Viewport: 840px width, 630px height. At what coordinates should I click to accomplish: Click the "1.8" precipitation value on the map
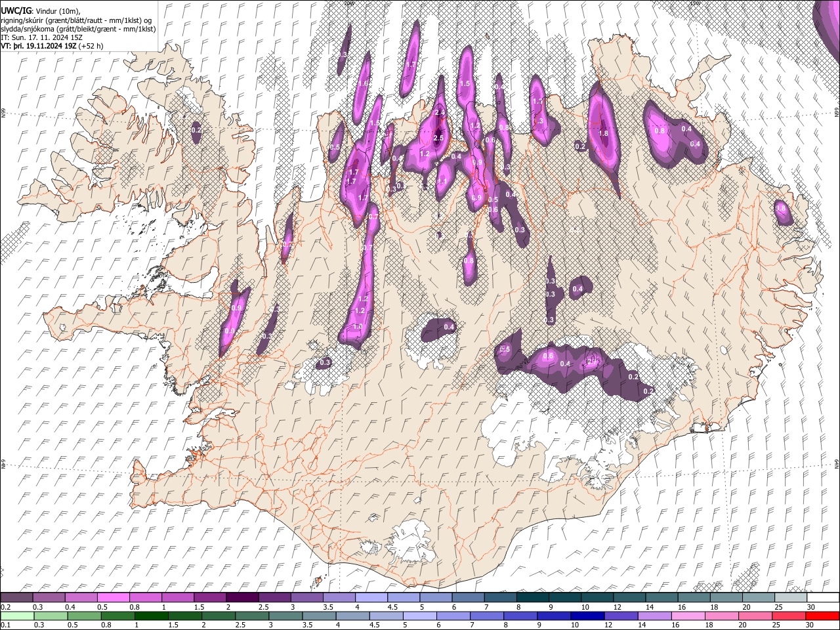[604, 133]
